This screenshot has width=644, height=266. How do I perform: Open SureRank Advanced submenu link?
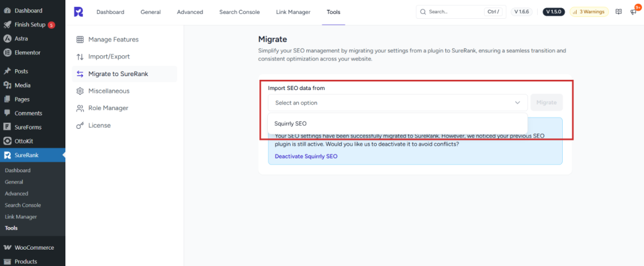(16, 193)
